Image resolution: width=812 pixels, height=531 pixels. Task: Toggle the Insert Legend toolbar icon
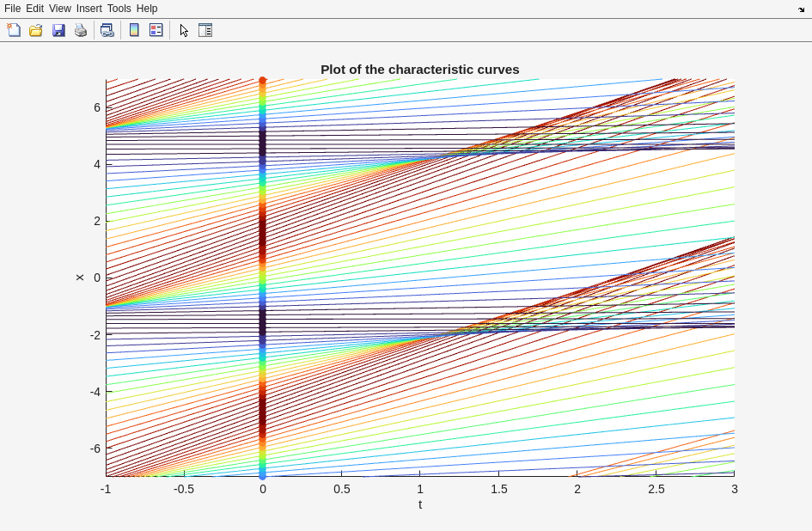[156, 30]
